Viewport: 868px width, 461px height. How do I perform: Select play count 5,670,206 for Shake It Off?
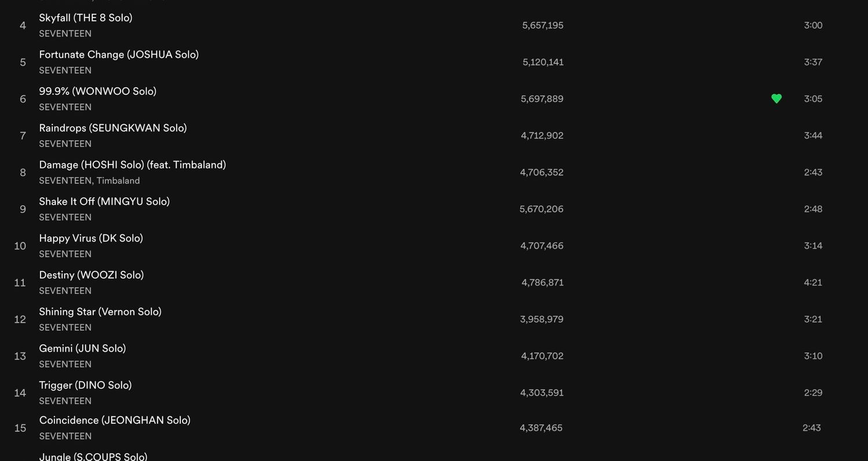(x=541, y=209)
